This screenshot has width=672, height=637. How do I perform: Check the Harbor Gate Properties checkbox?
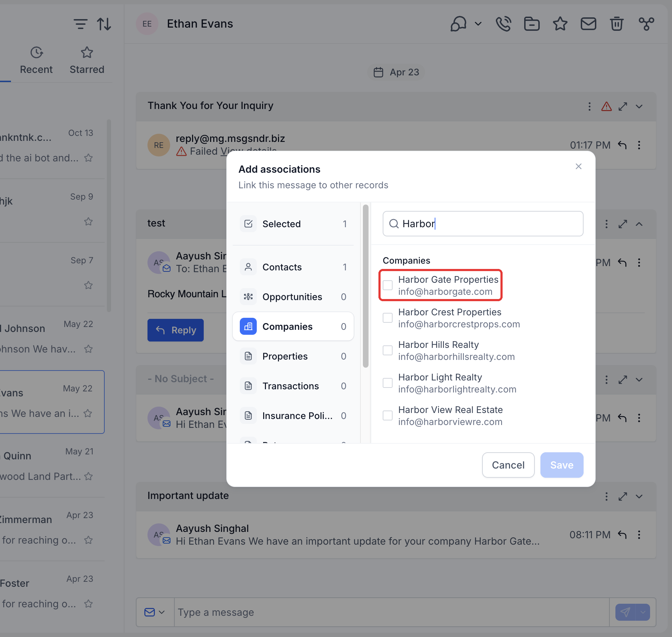[x=388, y=285]
